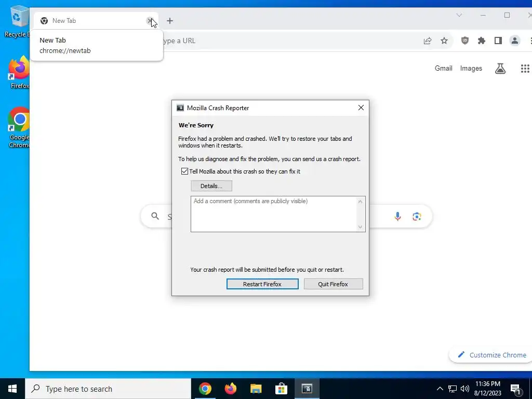Image resolution: width=532 pixels, height=399 pixels.
Task: Click the comment box scroll down arrow
Action: click(x=361, y=227)
